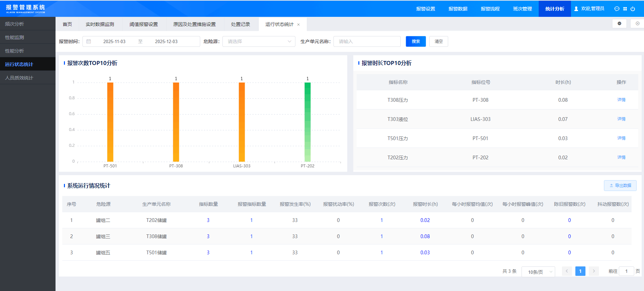Close the 运行状态统计 tab with its X

[298, 25]
